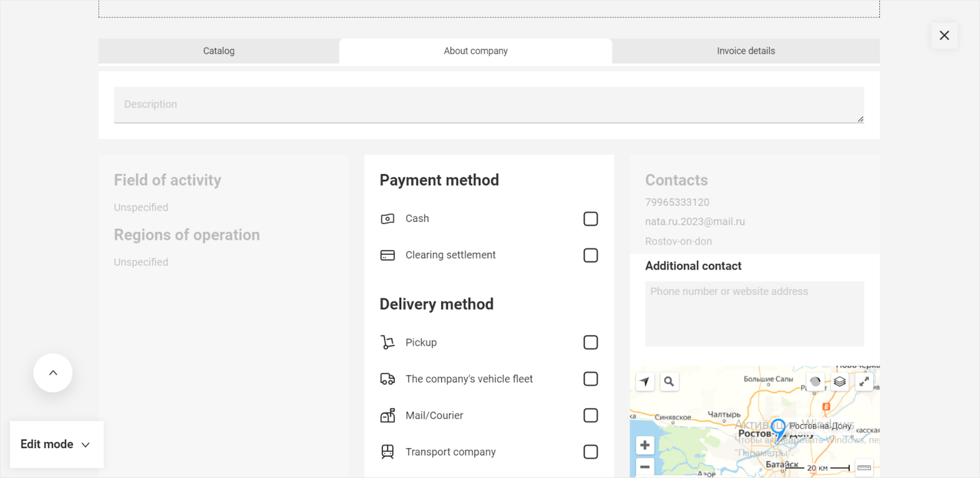This screenshot has height=478, width=980.
Task: Zoom out on the map
Action: tap(644, 467)
